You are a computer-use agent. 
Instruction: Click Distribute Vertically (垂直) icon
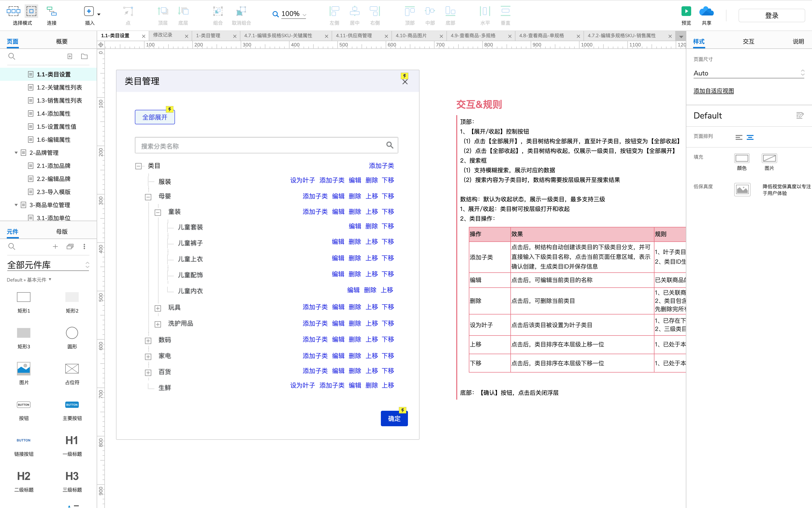pos(505,11)
